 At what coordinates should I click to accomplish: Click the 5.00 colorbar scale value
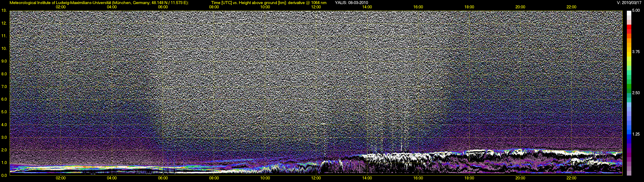click(x=636, y=10)
